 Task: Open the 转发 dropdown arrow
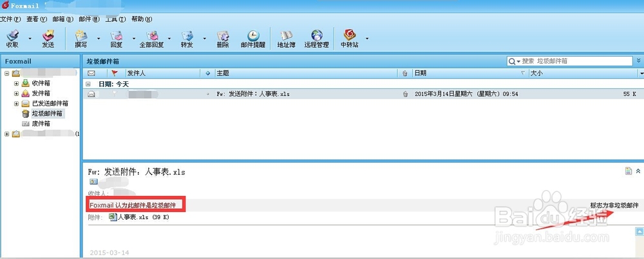point(204,39)
